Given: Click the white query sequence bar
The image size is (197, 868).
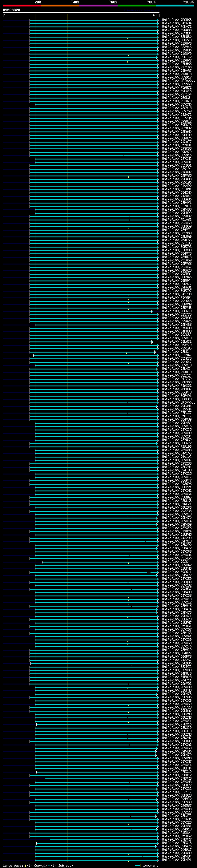Looking at the screenshot, I should pos(81,13).
